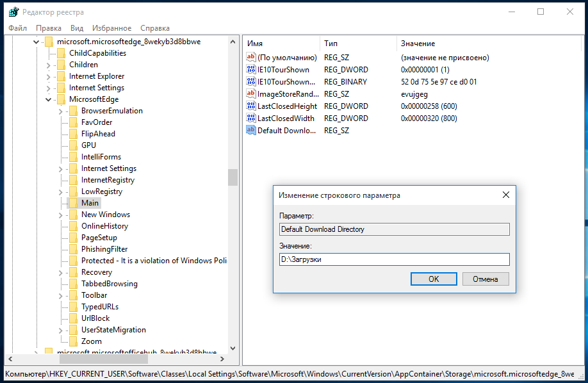This screenshot has width=588, height=383.
Task: Select the IE10TourShown DWORD value icon
Action: [250, 70]
